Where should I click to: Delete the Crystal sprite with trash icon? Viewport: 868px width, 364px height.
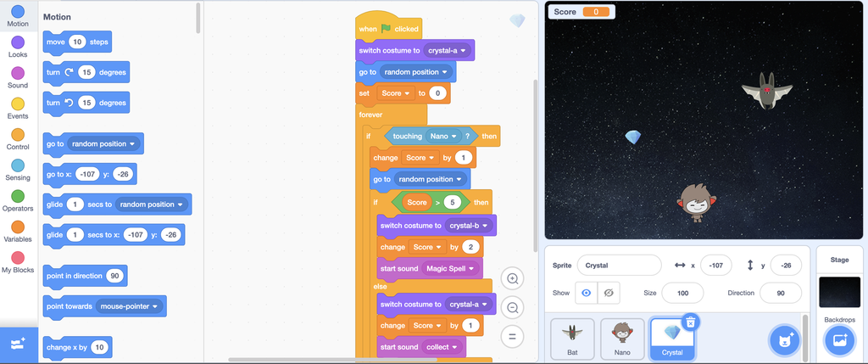click(691, 322)
